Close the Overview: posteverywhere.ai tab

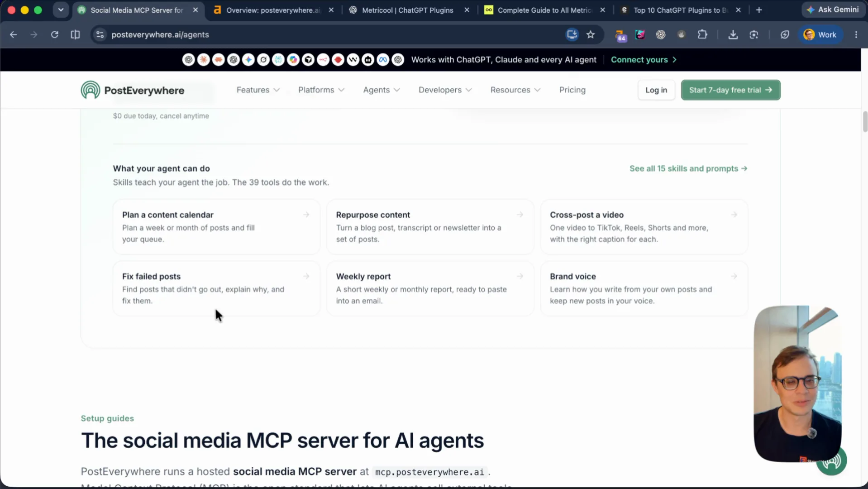(331, 10)
